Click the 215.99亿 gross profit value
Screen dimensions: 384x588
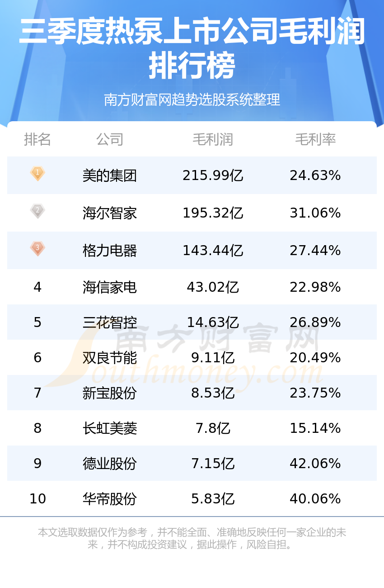[213, 175]
